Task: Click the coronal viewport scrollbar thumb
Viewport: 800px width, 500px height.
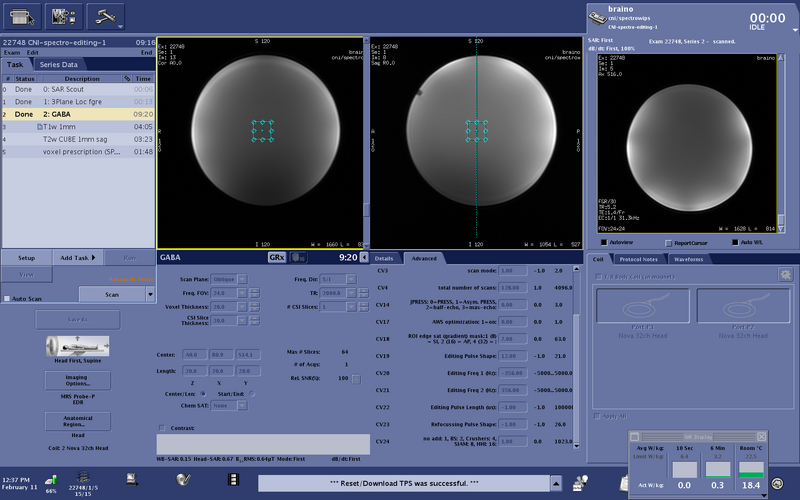Action: tap(366, 210)
